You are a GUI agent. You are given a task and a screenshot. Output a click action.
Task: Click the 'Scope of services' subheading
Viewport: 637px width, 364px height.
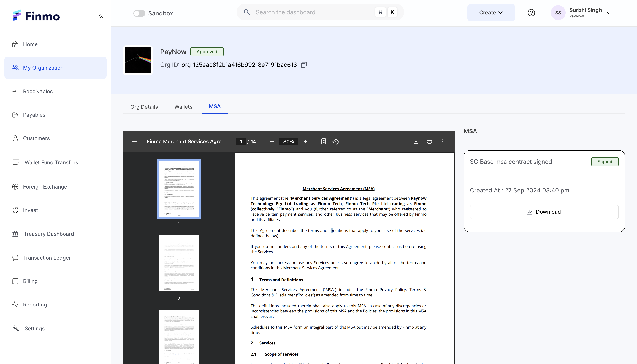click(282, 354)
